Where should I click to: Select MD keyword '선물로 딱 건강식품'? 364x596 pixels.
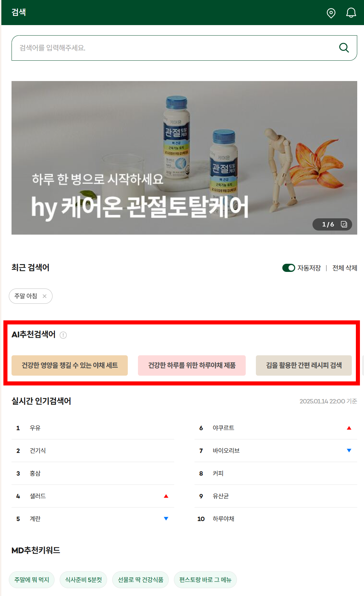(141, 580)
